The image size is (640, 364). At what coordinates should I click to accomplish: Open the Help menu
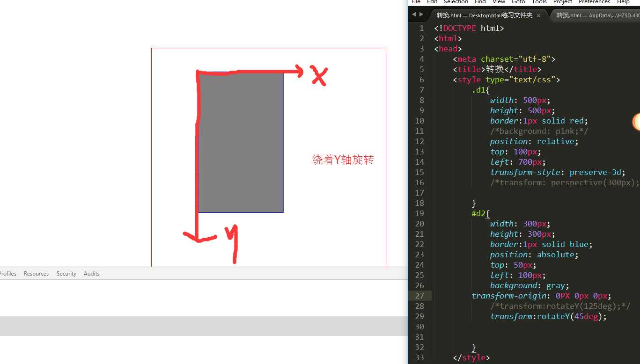(623, 2)
